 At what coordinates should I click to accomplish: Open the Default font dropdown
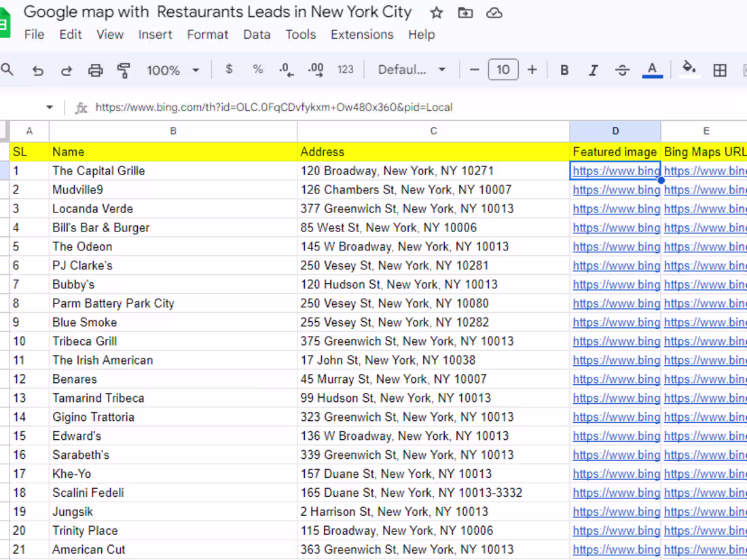[412, 70]
